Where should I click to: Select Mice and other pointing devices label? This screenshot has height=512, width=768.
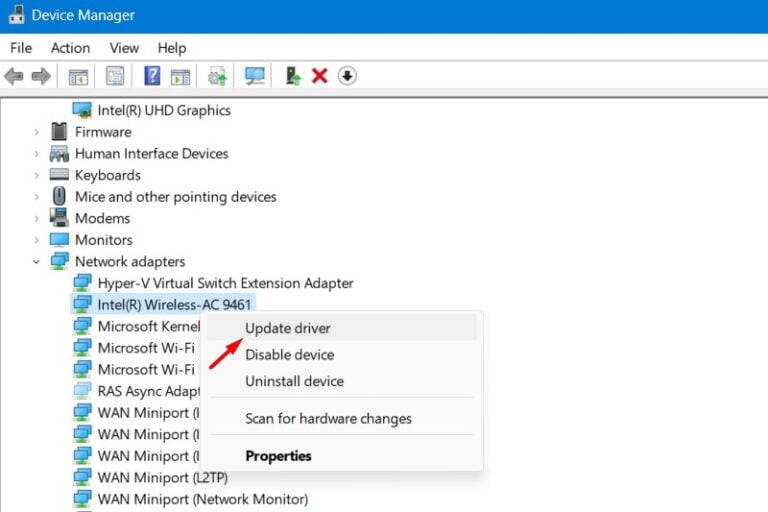click(x=175, y=197)
